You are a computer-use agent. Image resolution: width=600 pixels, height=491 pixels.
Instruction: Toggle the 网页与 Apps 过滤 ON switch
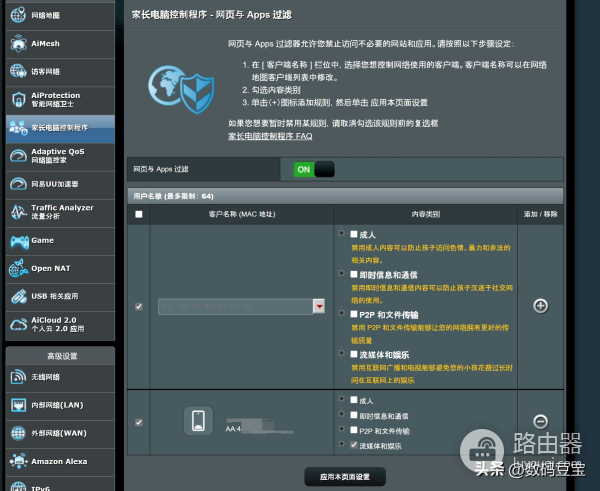[314, 169]
